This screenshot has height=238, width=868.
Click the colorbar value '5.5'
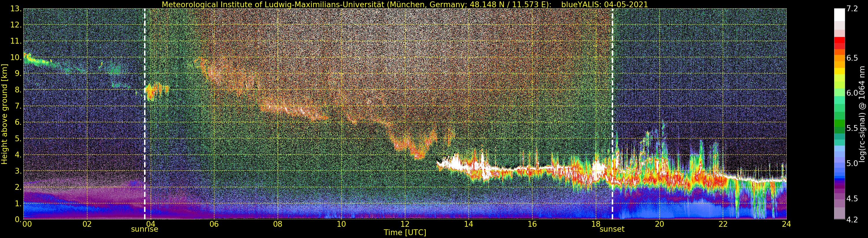click(x=852, y=128)
